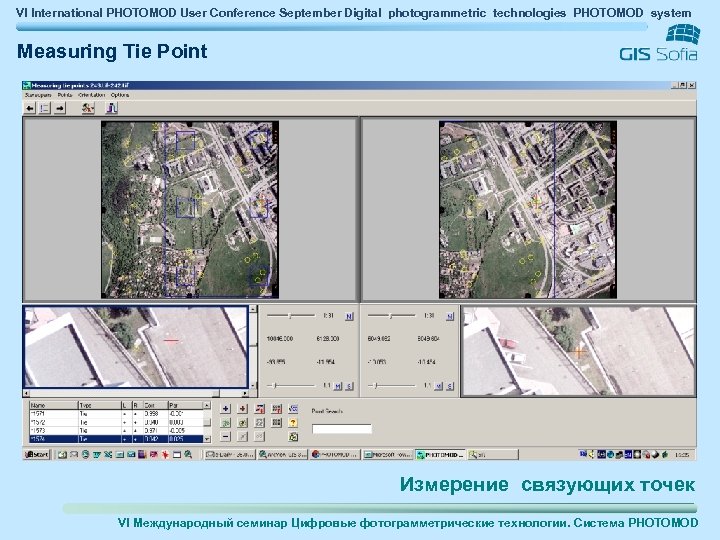Click the left overview aerial image
Viewport: 720px width, 540px height.
point(190,210)
